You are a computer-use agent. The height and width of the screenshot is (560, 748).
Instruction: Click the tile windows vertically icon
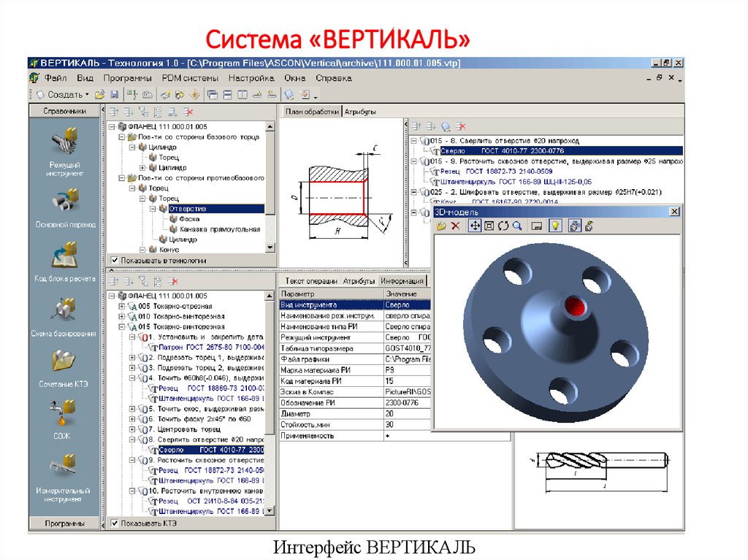click(243, 95)
